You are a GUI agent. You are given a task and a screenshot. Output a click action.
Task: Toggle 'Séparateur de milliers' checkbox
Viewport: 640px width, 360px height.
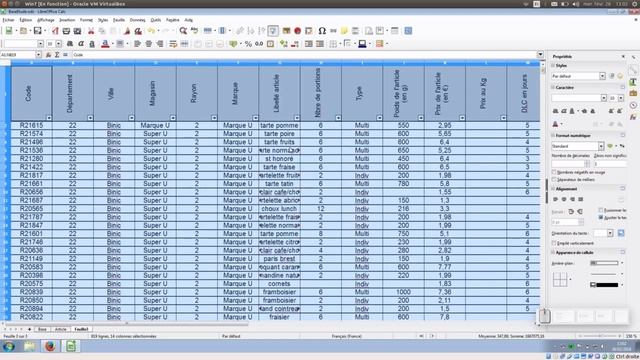[554, 180]
